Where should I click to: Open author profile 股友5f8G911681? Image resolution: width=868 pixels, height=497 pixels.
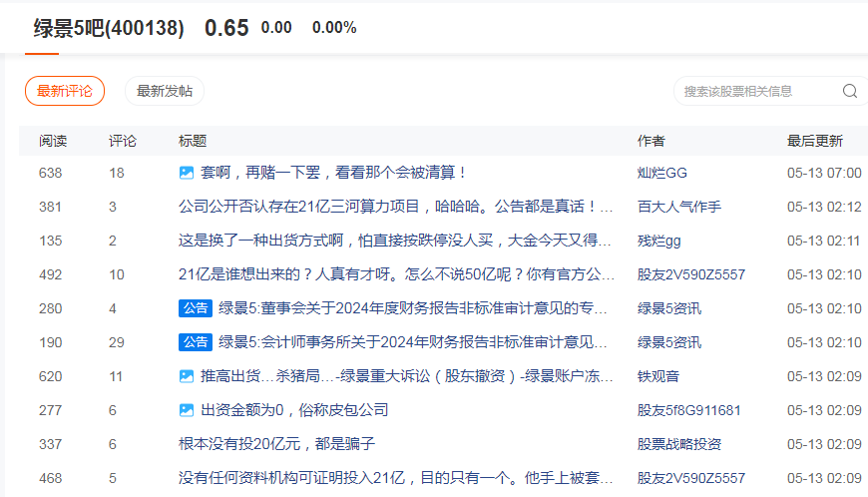pyautogui.click(x=688, y=410)
